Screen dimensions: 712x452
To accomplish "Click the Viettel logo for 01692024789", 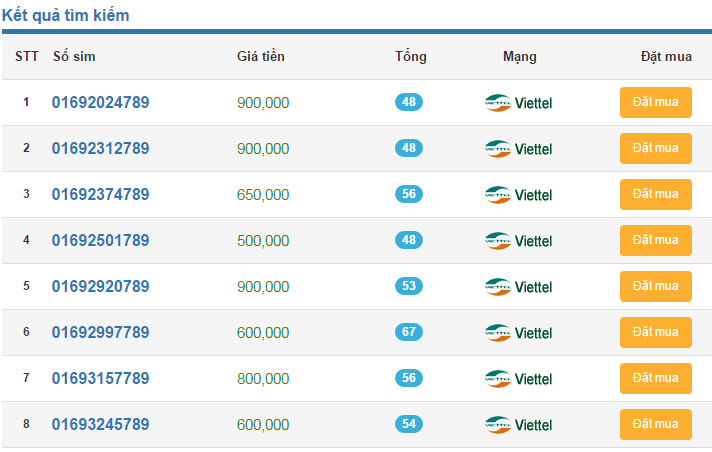I will (x=518, y=103).
